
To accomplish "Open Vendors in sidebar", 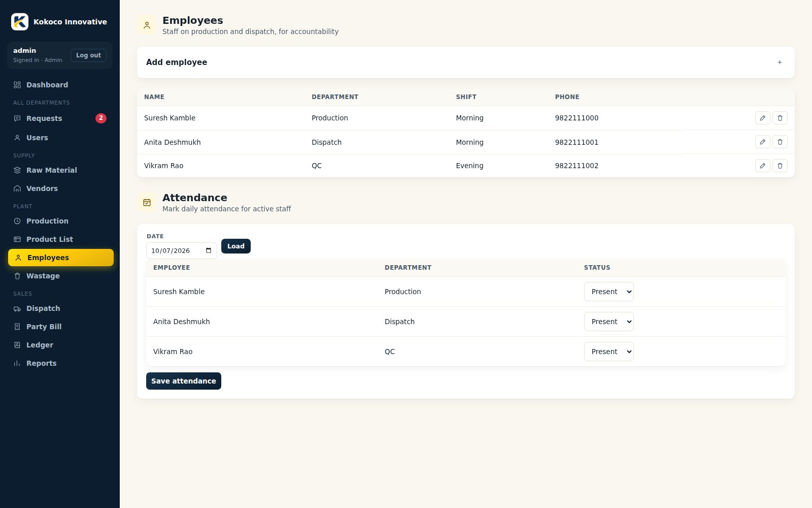I will [x=60, y=188].
